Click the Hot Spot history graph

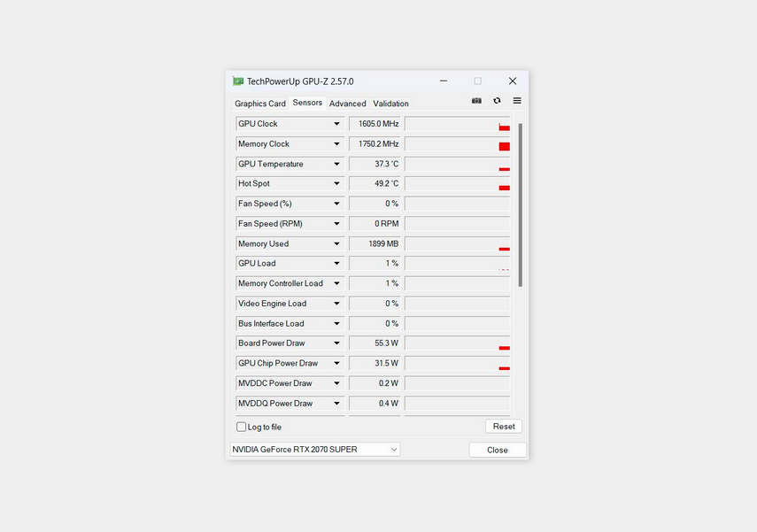click(457, 183)
